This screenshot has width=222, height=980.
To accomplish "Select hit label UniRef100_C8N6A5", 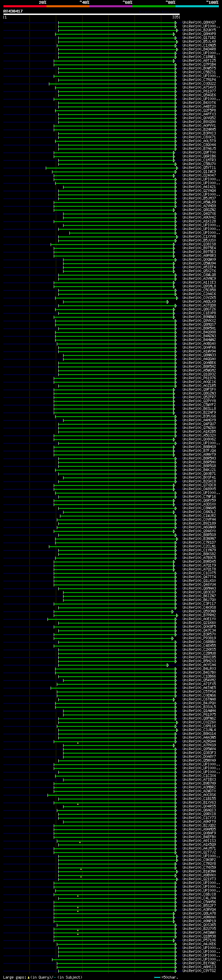I will click(x=199, y=508).
